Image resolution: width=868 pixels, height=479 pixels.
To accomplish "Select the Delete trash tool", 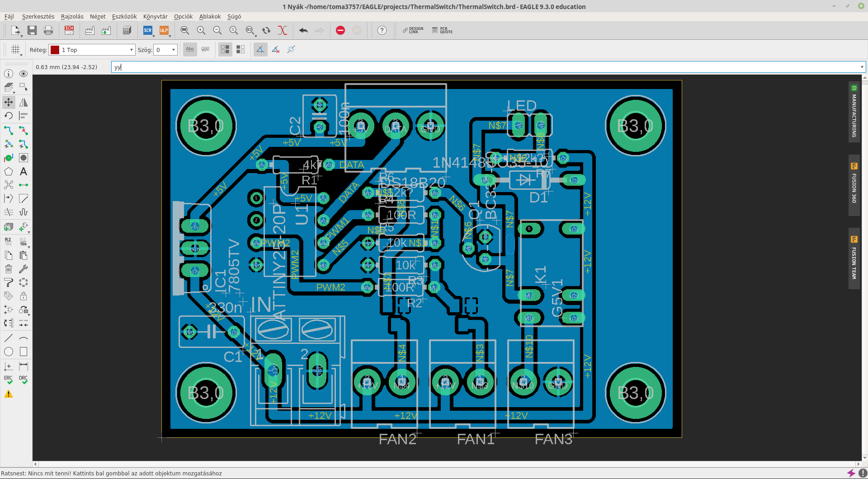I will click(x=9, y=269).
